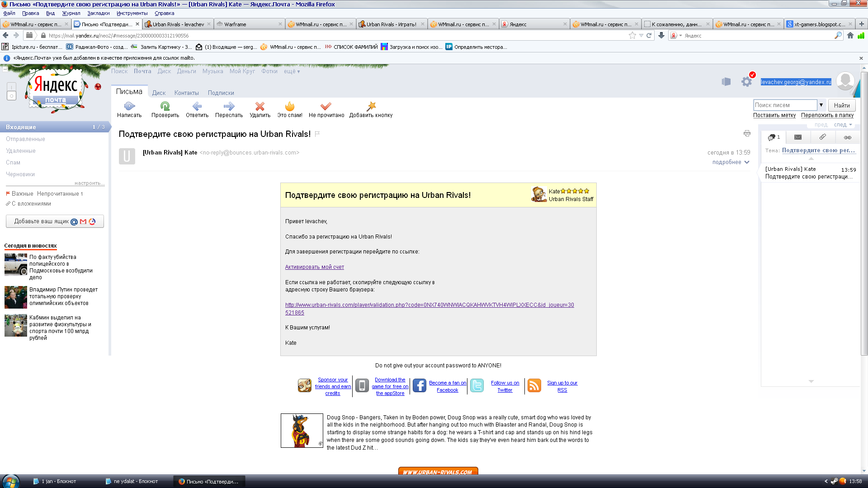
Task: Click the Doug Snop character thumbnail
Action: tap(302, 431)
